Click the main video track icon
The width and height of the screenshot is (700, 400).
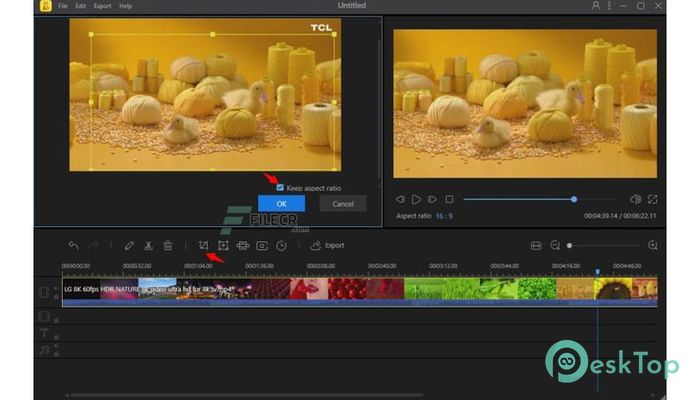click(x=44, y=292)
